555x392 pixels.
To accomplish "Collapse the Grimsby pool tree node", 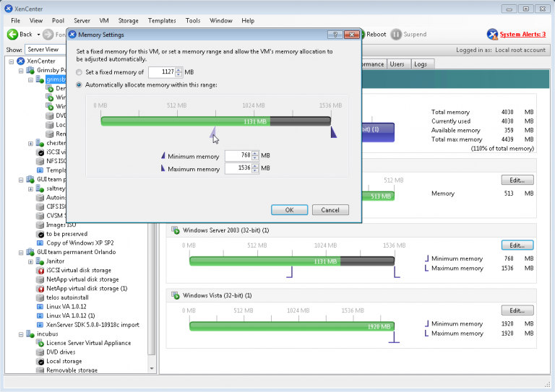I will [x=21, y=70].
